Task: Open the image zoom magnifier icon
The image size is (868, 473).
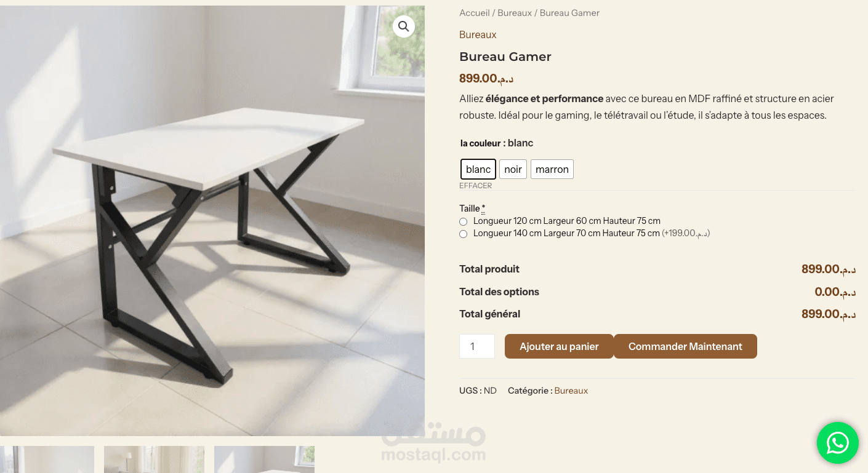Action: (404, 26)
